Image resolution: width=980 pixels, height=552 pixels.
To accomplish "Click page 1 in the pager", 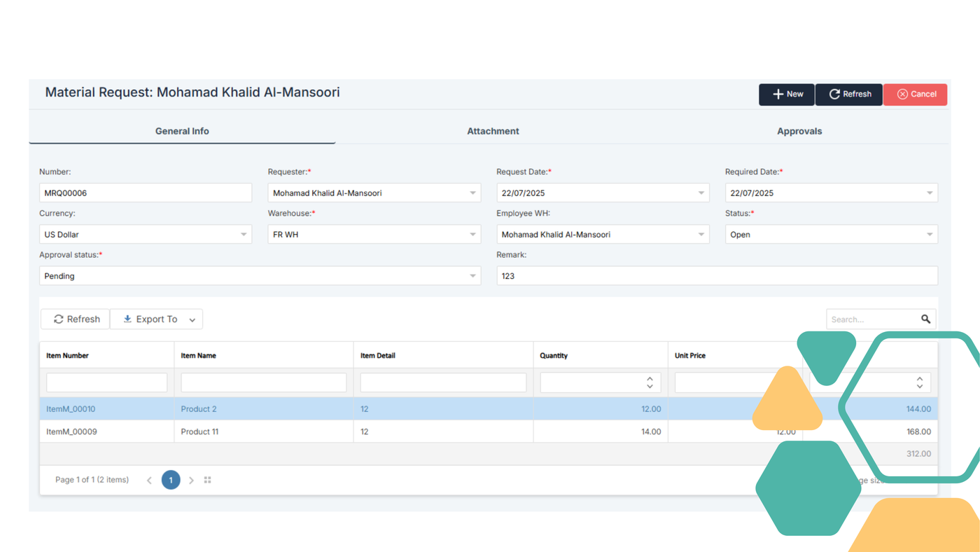I will tap(171, 481).
